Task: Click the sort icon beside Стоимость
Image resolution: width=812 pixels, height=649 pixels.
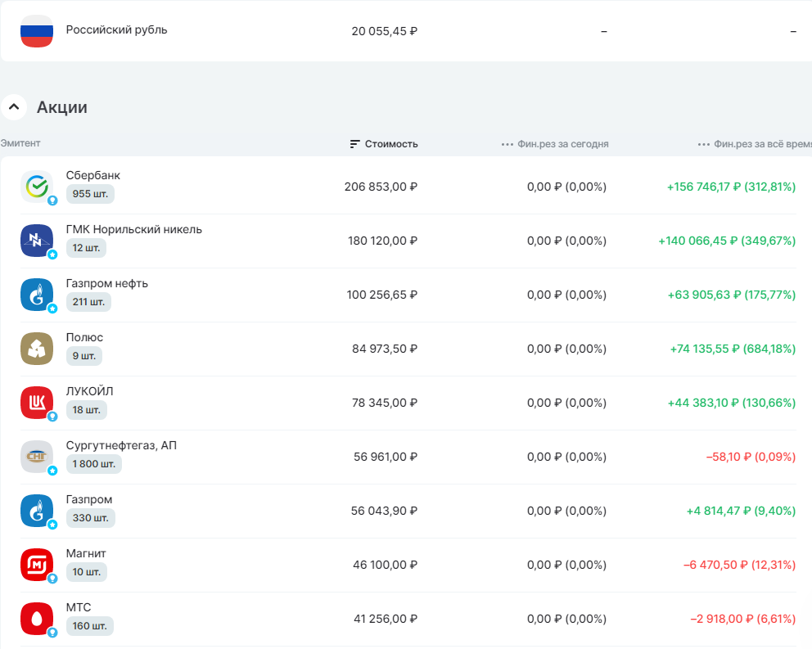Action: point(354,144)
